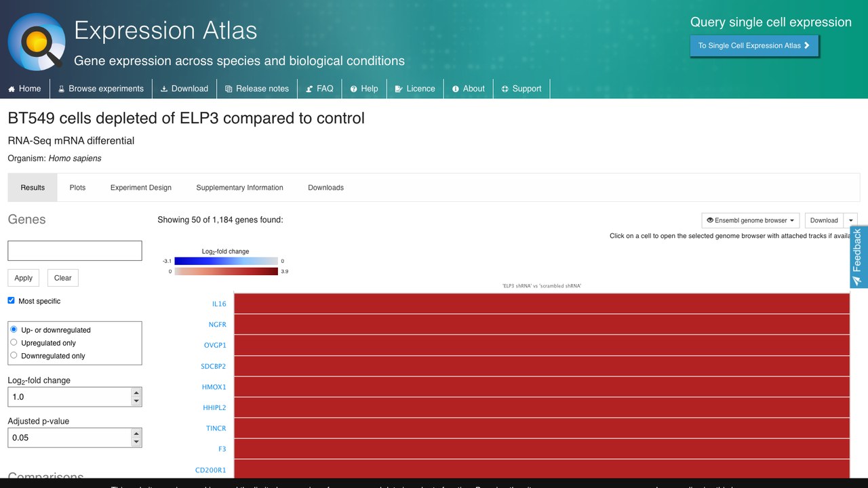Select Up- or downregulated radio option
This screenshot has width=868, height=488.
(x=14, y=329)
